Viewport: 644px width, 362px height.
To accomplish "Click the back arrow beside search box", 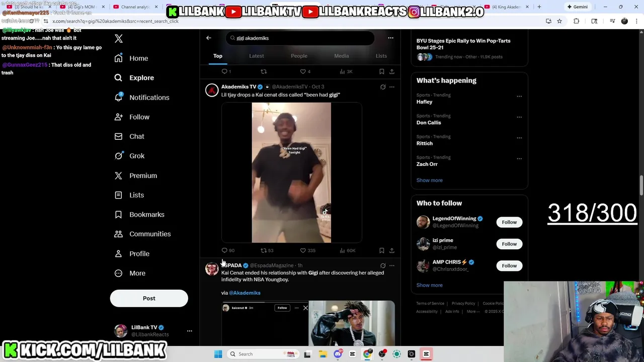I will tap(209, 38).
